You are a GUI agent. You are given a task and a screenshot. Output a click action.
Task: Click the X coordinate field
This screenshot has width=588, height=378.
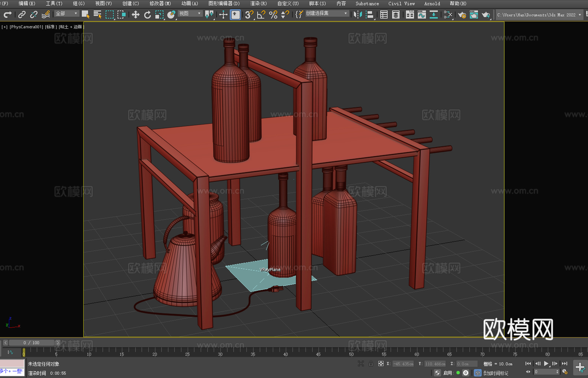[403, 364]
